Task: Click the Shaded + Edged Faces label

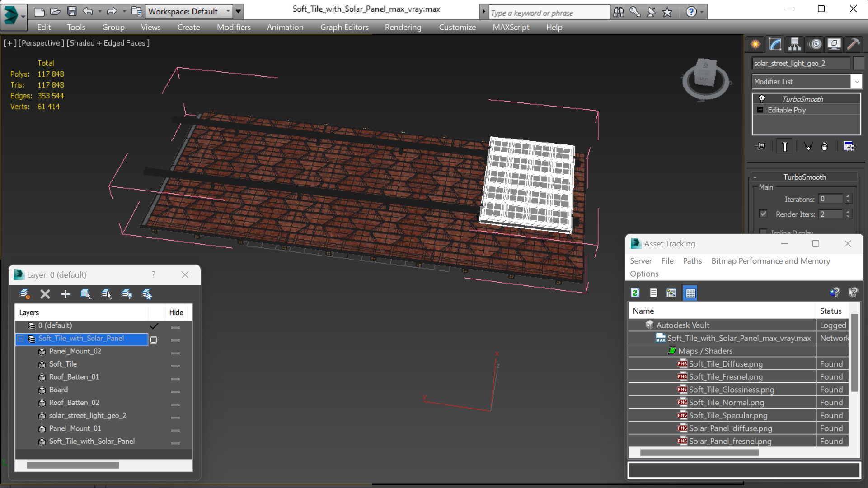Action: click(108, 43)
